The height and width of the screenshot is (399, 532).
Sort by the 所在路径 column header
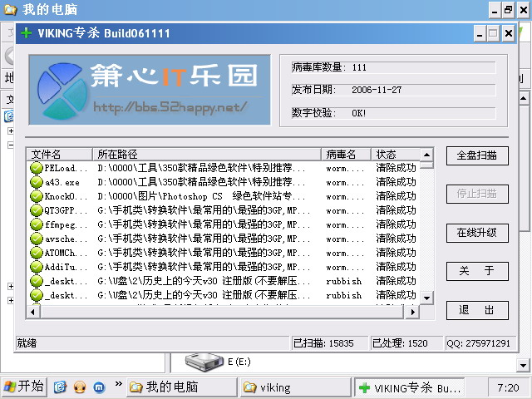pyautogui.click(x=207, y=155)
